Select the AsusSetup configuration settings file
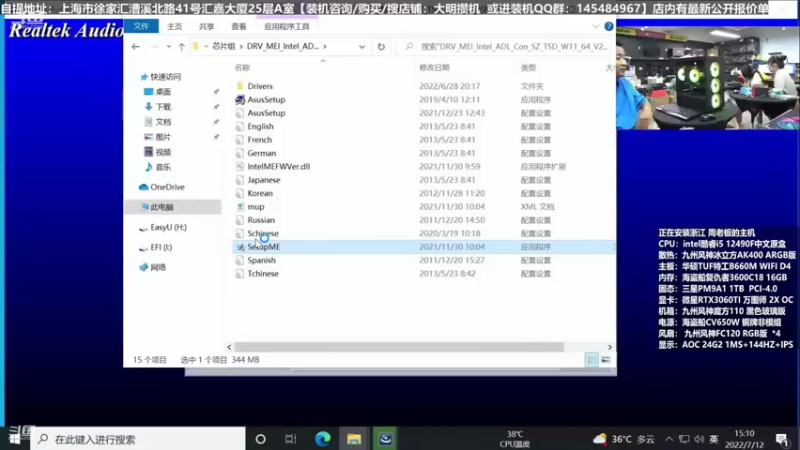Viewport: 800px width, 450px height. point(266,113)
